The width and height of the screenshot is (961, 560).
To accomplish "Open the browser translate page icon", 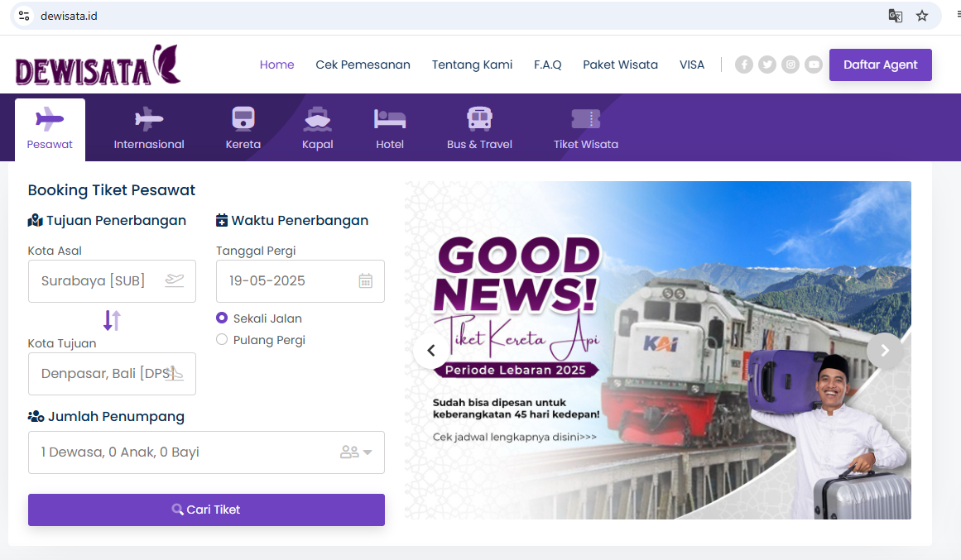I will tap(895, 16).
